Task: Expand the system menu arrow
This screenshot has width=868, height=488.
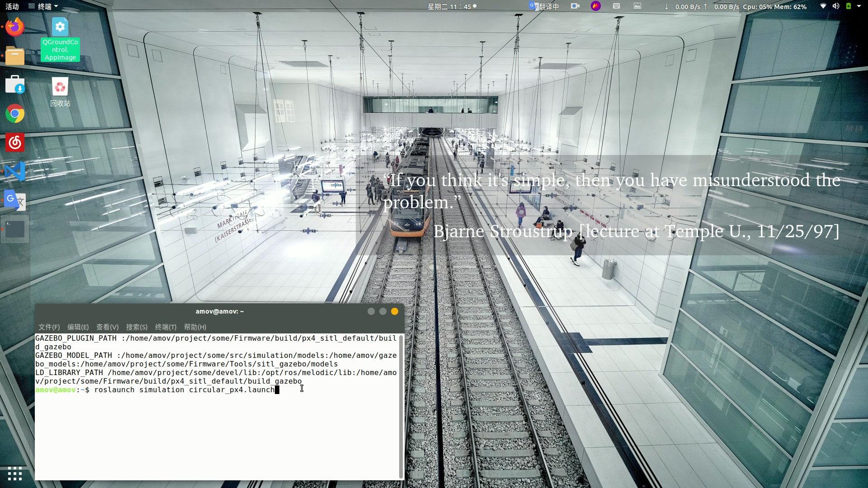Action: coord(859,6)
